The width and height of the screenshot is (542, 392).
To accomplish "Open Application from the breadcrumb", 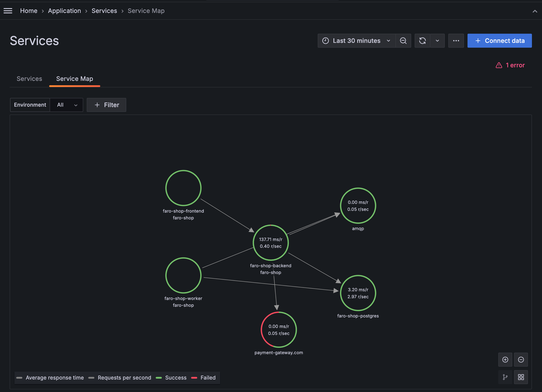I will (64, 11).
